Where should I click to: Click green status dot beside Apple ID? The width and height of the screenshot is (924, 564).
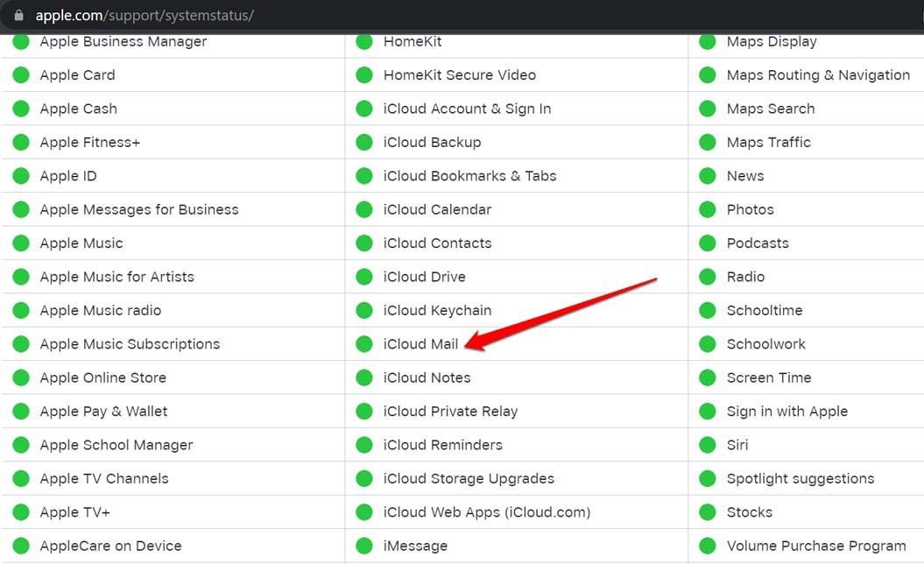coord(21,176)
